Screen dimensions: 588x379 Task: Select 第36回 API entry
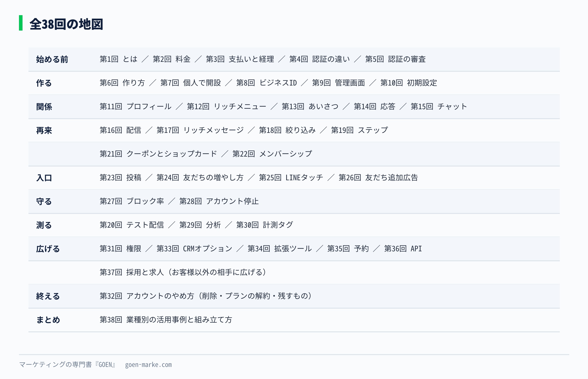(403, 248)
